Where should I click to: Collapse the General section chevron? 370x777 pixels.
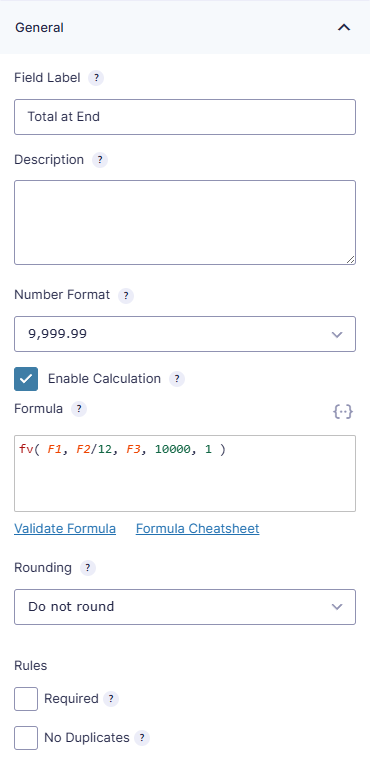pos(344,28)
